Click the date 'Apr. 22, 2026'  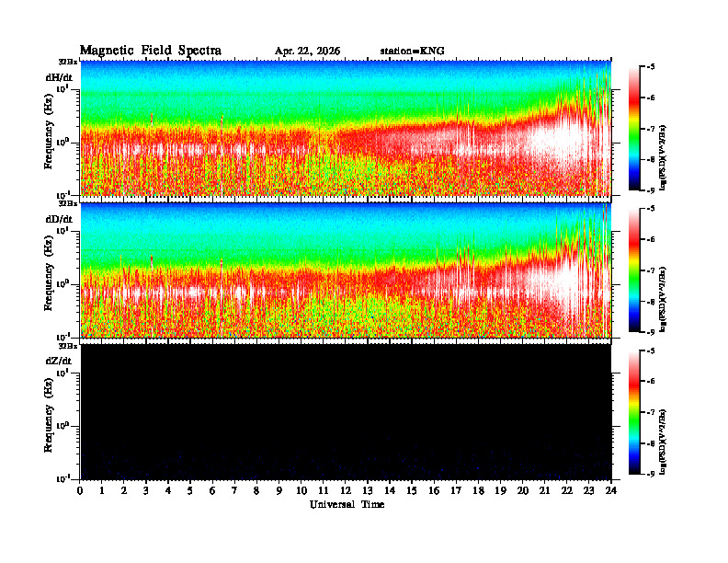click(307, 52)
